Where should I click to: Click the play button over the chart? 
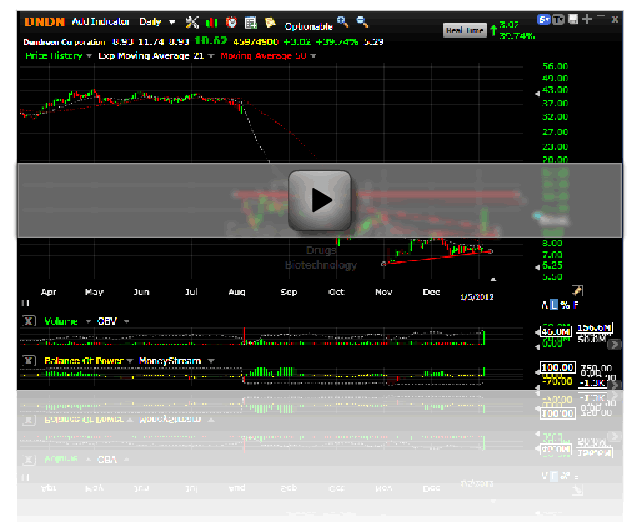320,199
